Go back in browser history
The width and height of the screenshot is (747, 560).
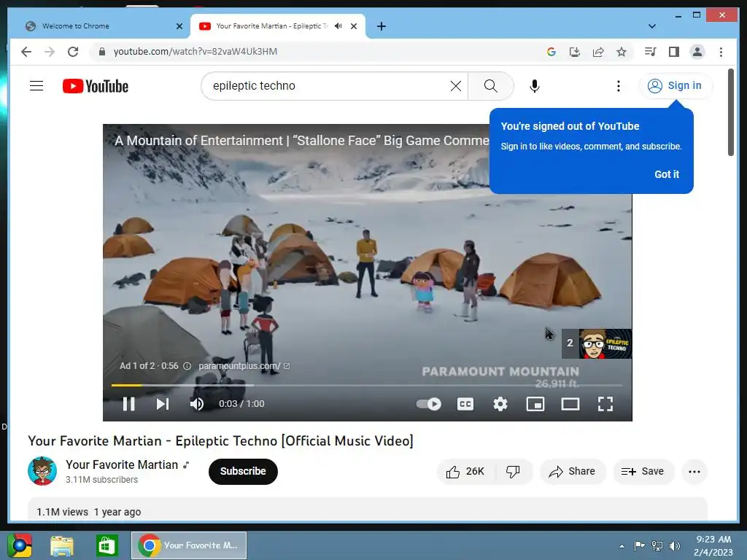(x=26, y=52)
